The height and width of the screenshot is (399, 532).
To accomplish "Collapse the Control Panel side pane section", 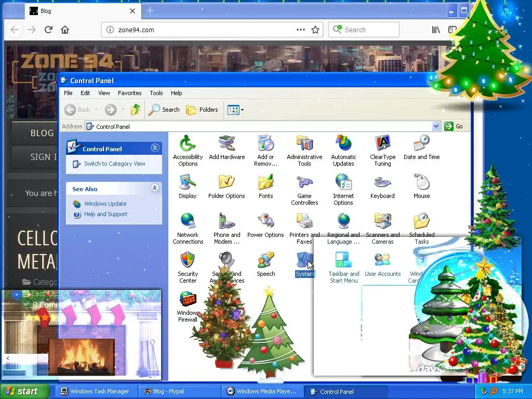I will coord(155,148).
